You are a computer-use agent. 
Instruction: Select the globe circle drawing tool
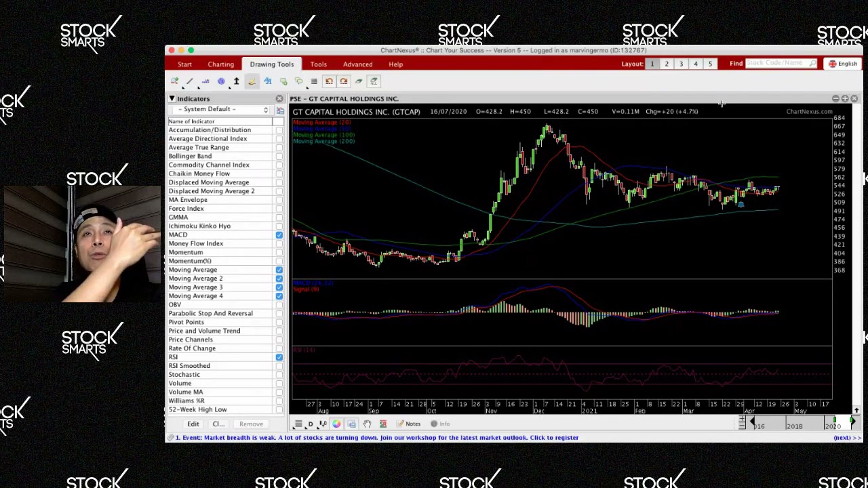pos(221,81)
